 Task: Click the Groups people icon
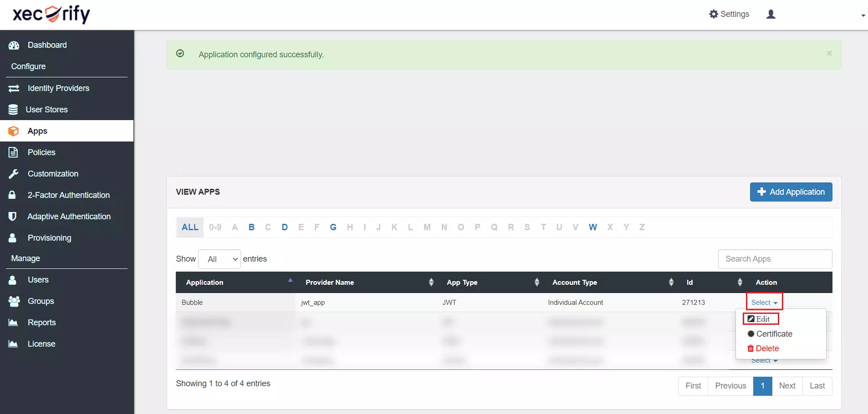[x=14, y=301]
